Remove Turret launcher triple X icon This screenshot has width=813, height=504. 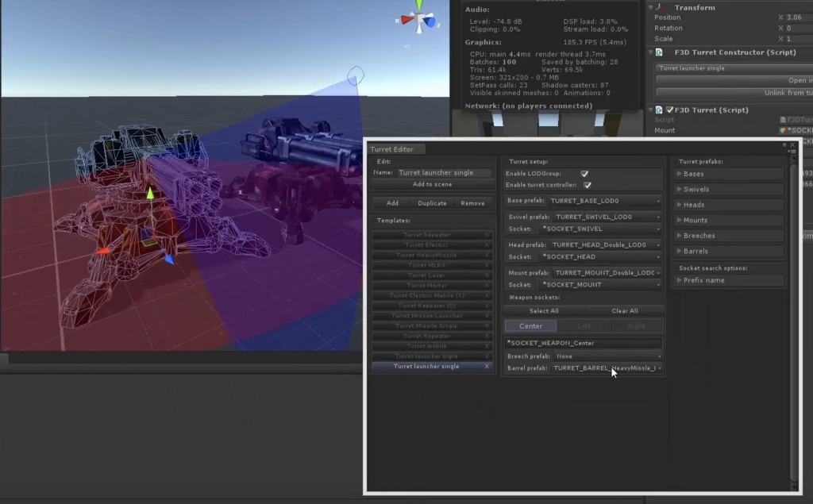[487, 356]
